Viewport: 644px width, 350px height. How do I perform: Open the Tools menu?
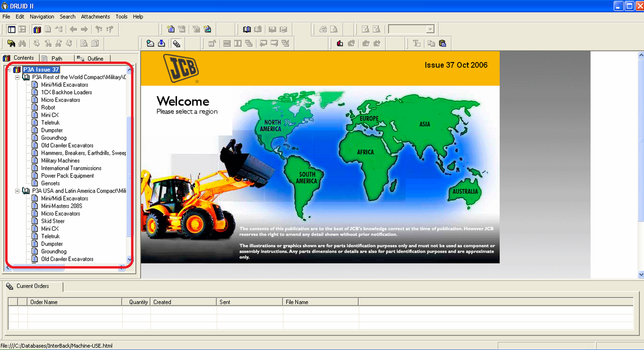point(121,17)
